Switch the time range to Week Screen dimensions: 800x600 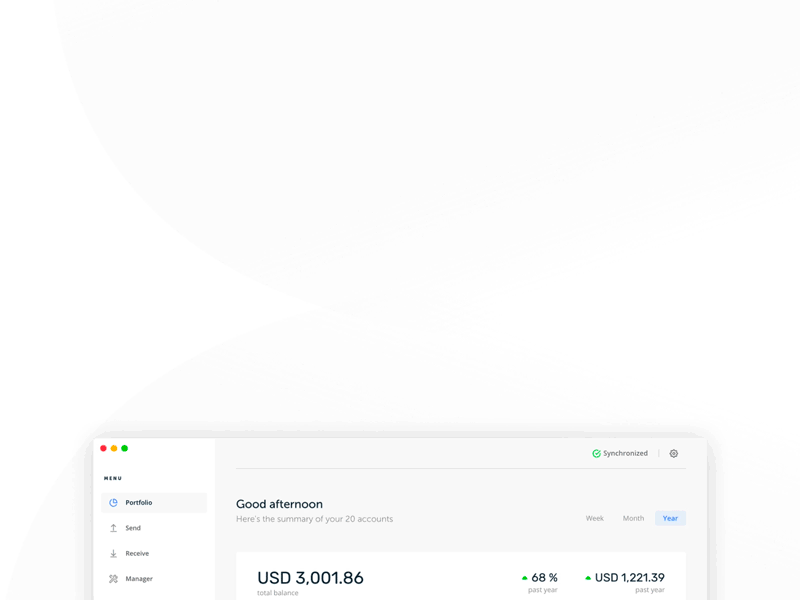[594, 518]
